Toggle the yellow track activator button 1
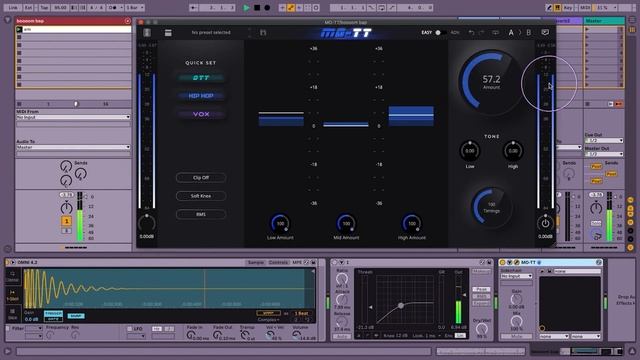The height and width of the screenshot is (360, 640). pyautogui.click(x=66, y=221)
